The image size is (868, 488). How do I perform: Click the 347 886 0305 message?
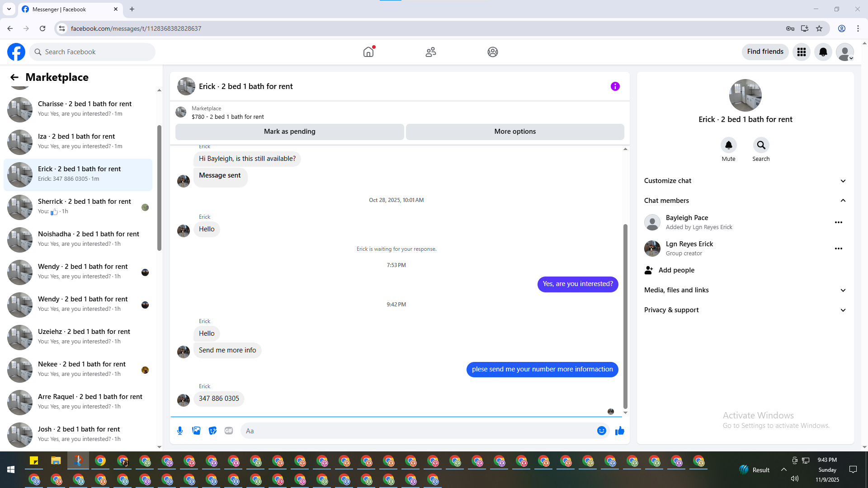(x=219, y=399)
